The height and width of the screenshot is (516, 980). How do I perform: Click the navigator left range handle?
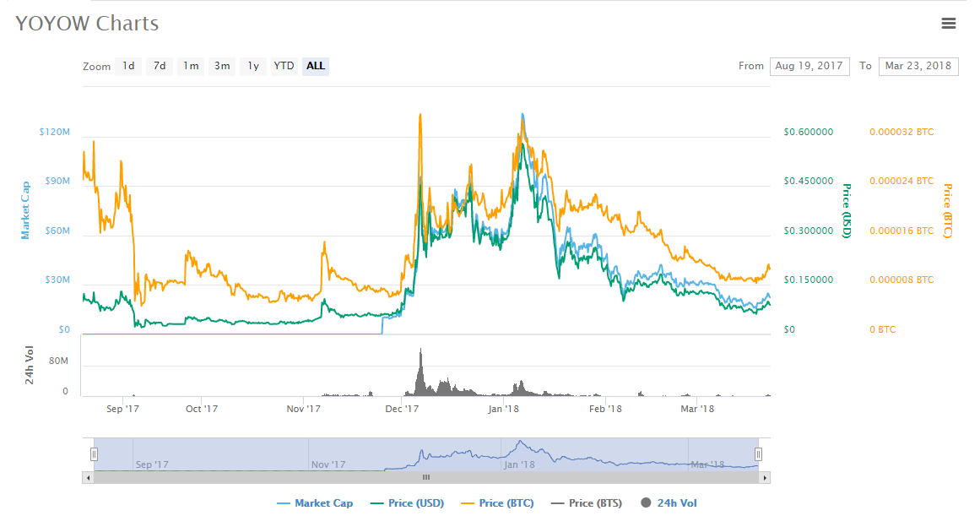point(95,454)
